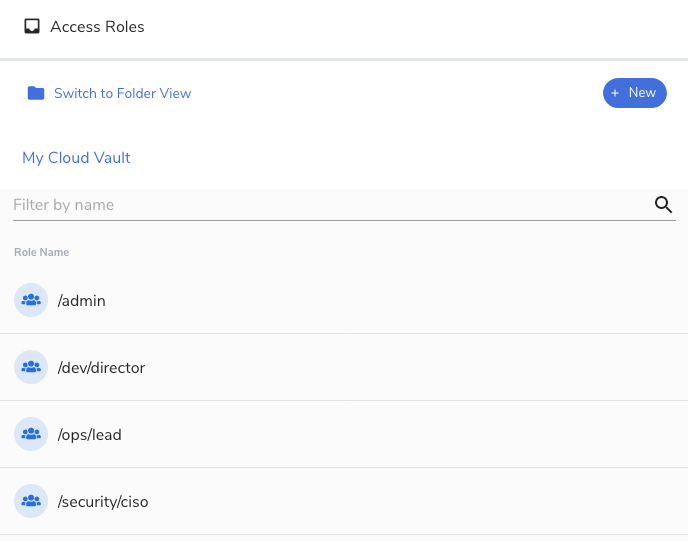
Task: Click the group icon beside /admin
Action: click(x=31, y=300)
